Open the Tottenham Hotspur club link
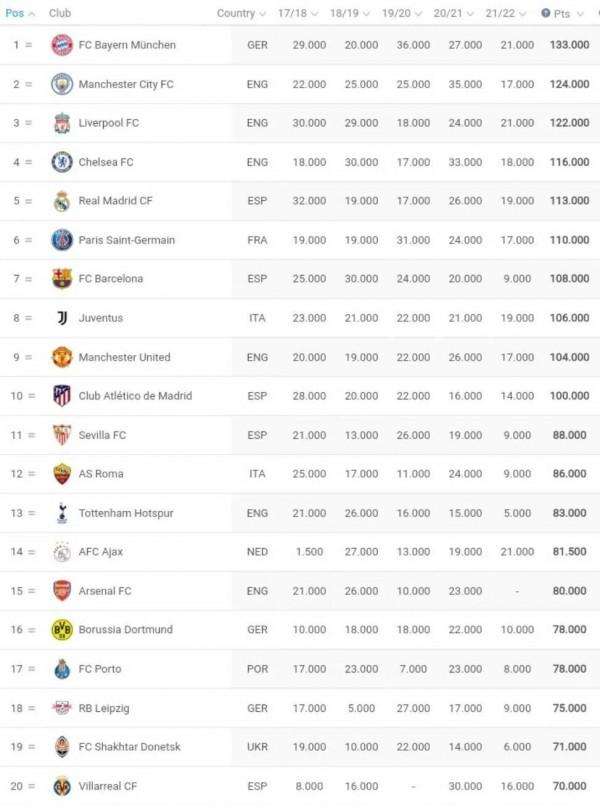The image size is (600, 805). click(x=126, y=513)
